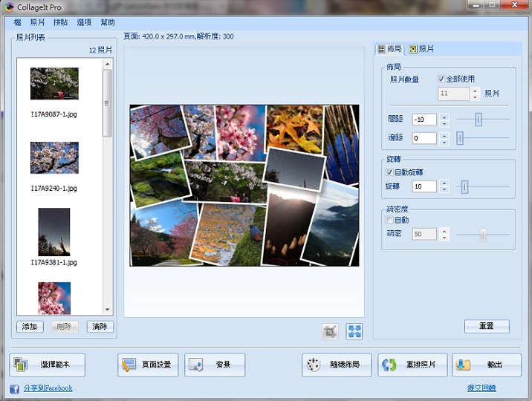
Task: Decrease photo count with down arrow
Action: (475, 97)
